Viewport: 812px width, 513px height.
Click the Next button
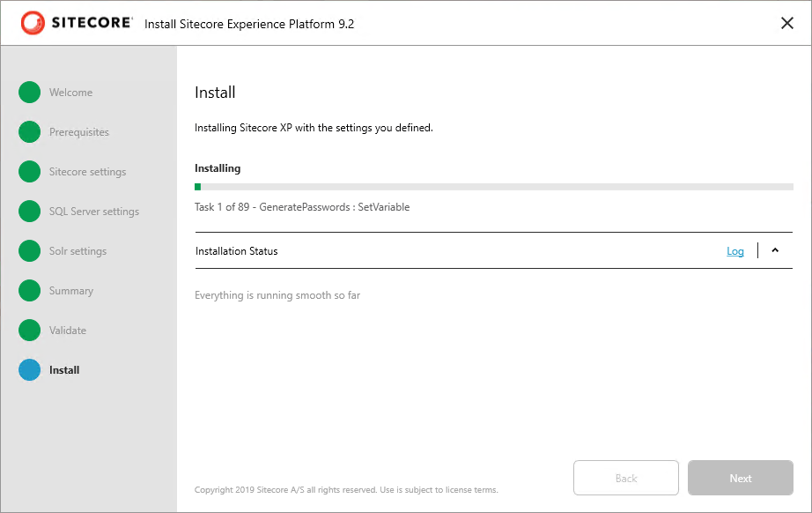pyautogui.click(x=741, y=478)
